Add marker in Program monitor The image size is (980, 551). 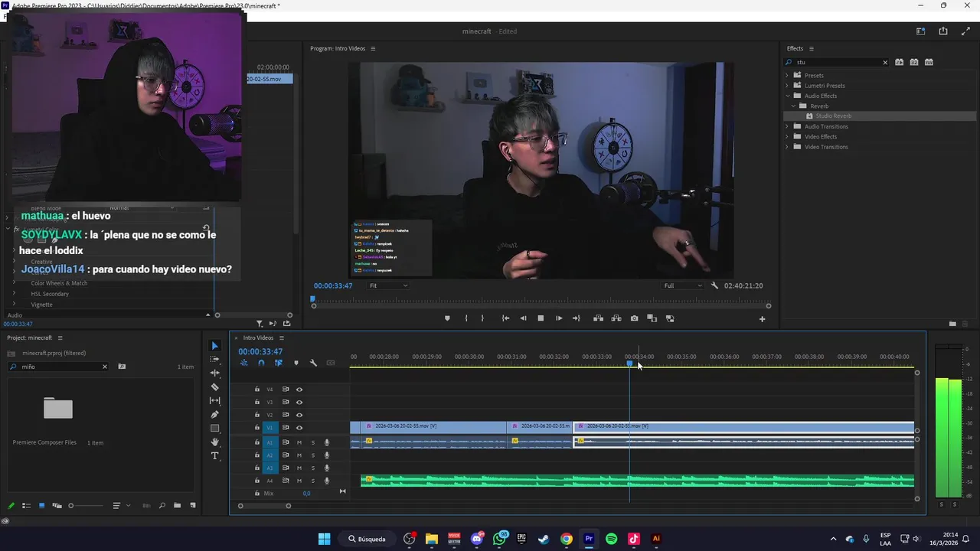pos(447,318)
